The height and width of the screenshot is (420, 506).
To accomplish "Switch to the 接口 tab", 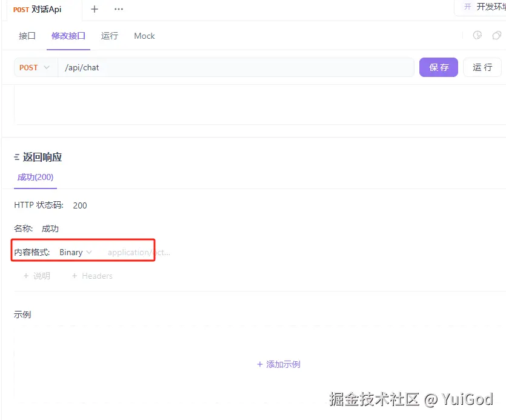I will [x=27, y=36].
